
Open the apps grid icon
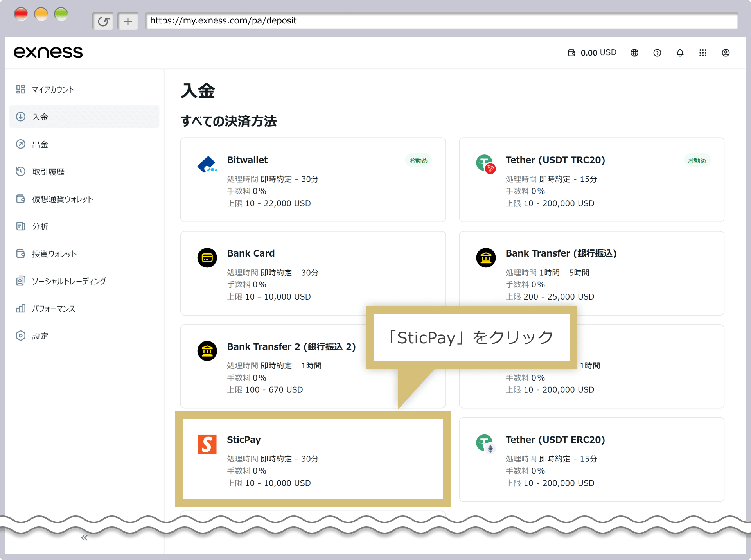click(x=703, y=53)
